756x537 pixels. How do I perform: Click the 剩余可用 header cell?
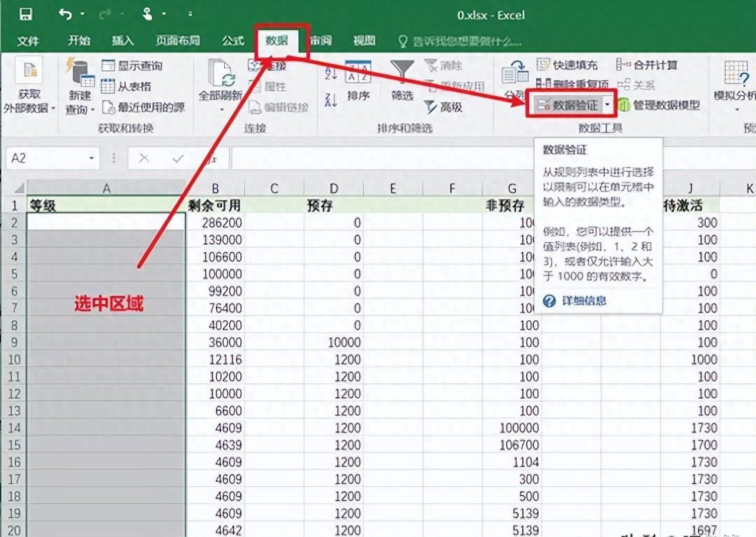[215, 205]
